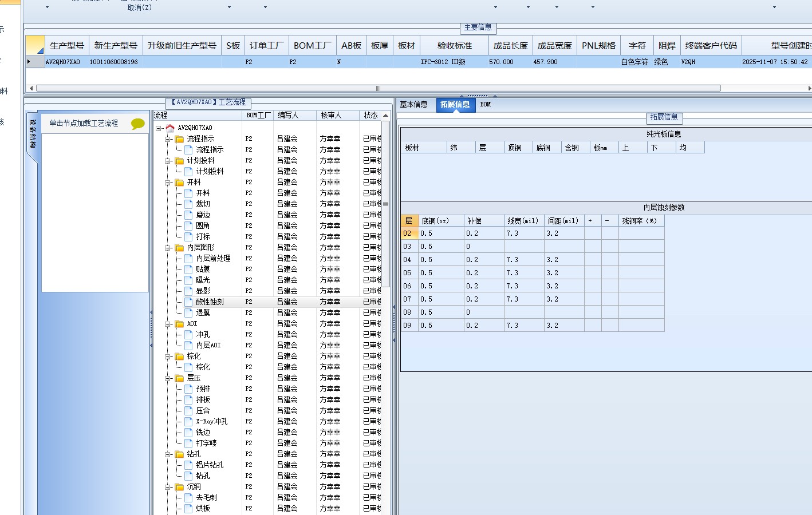Select layer 03 row in 内层蚀刻参数 table

(x=533, y=247)
